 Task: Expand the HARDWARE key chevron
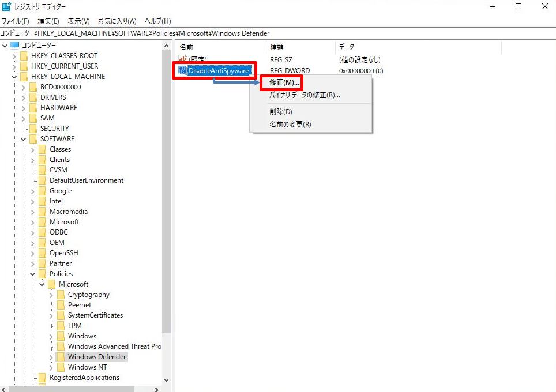pyautogui.click(x=24, y=108)
